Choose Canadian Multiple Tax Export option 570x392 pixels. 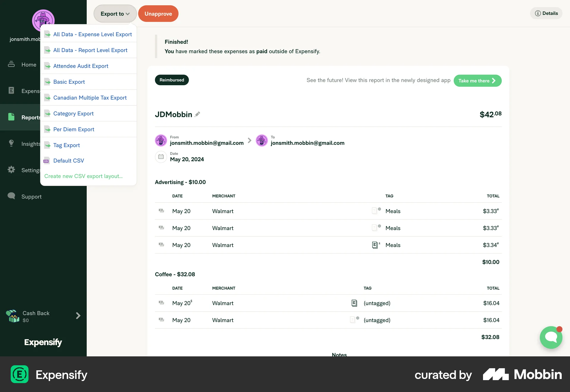(x=90, y=97)
